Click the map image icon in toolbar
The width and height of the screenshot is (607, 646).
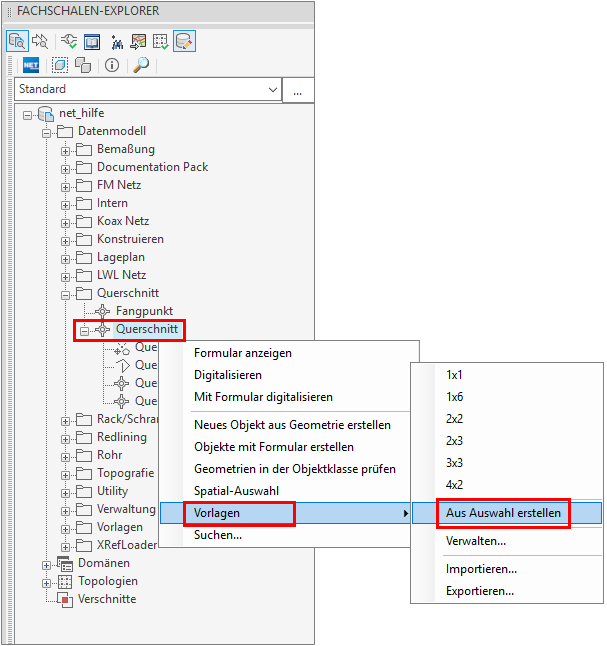[138, 41]
